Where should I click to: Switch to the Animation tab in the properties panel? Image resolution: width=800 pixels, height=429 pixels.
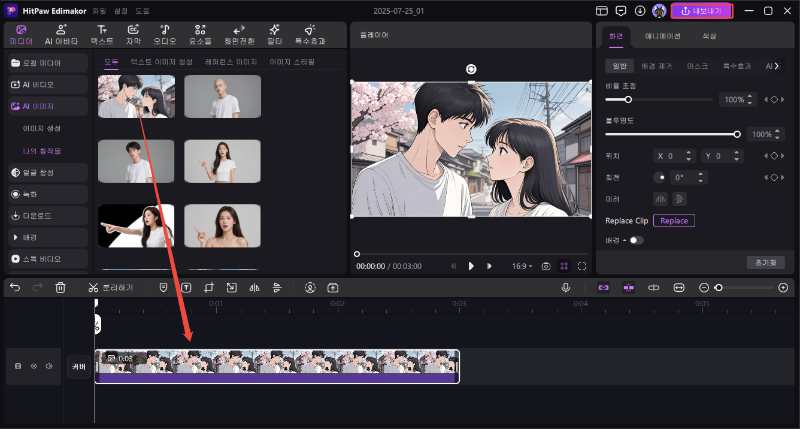[663, 36]
